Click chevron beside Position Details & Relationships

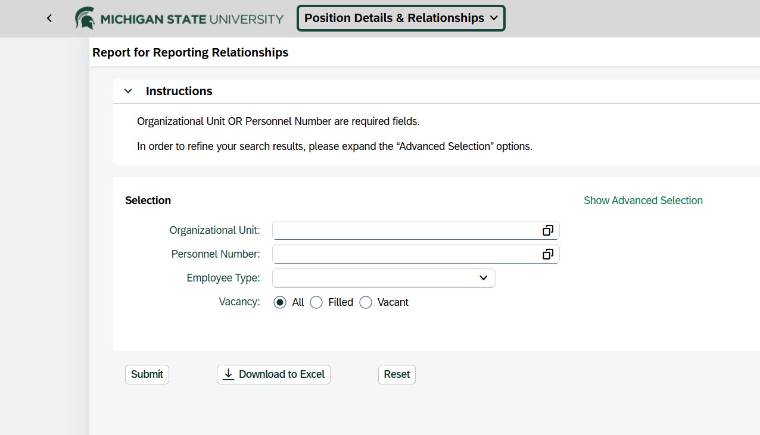pos(494,18)
